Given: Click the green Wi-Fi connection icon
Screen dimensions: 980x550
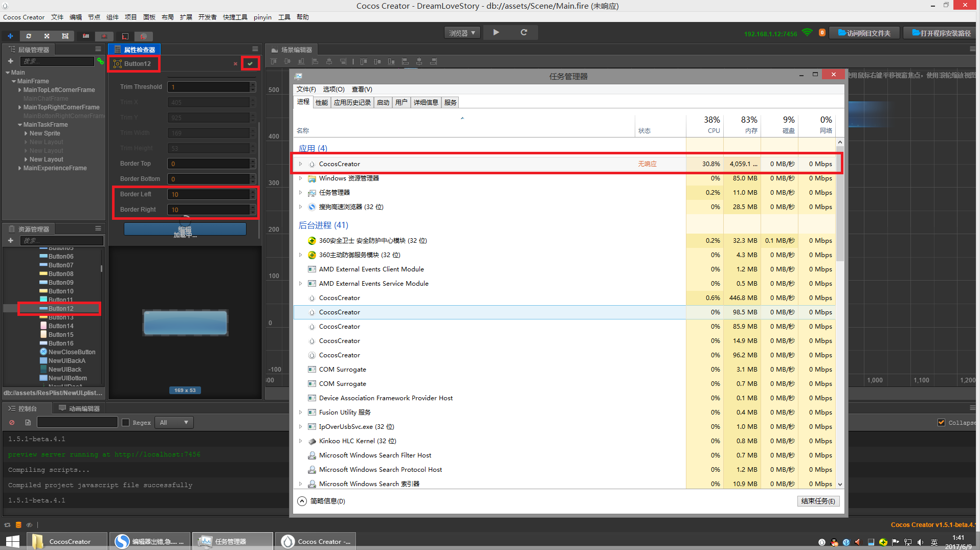Looking at the screenshot, I should tap(807, 33).
